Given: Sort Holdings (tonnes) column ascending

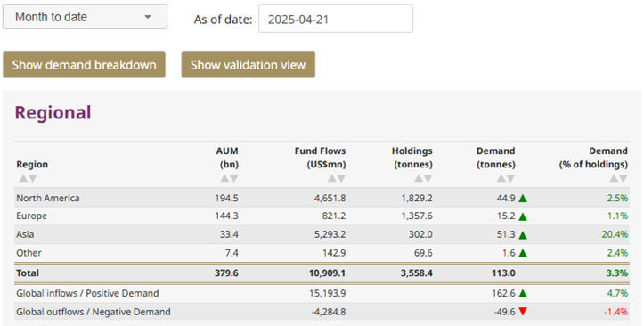Looking at the screenshot, I should click(419, 179).
